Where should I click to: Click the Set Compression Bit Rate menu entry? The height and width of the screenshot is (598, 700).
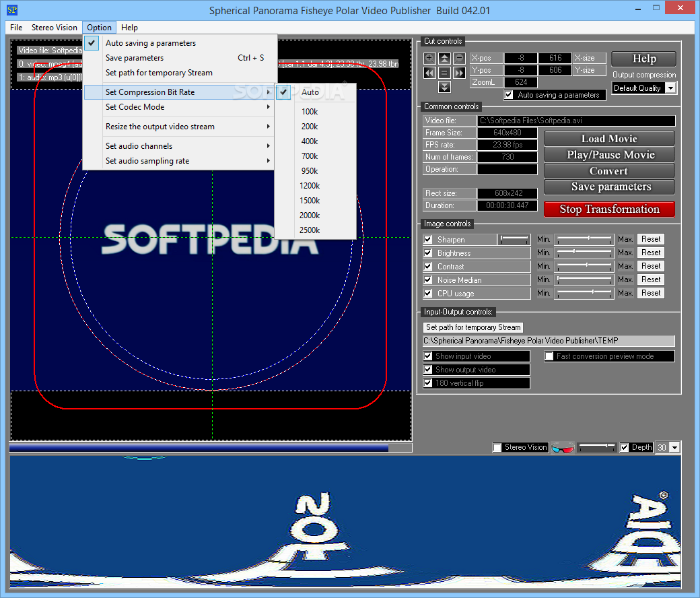(x=178, y=92)
